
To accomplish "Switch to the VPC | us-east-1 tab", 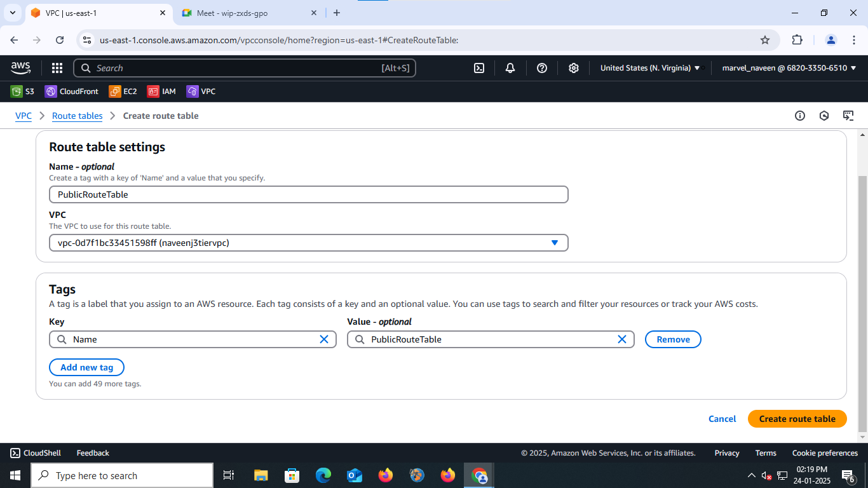I will point(98,13).
